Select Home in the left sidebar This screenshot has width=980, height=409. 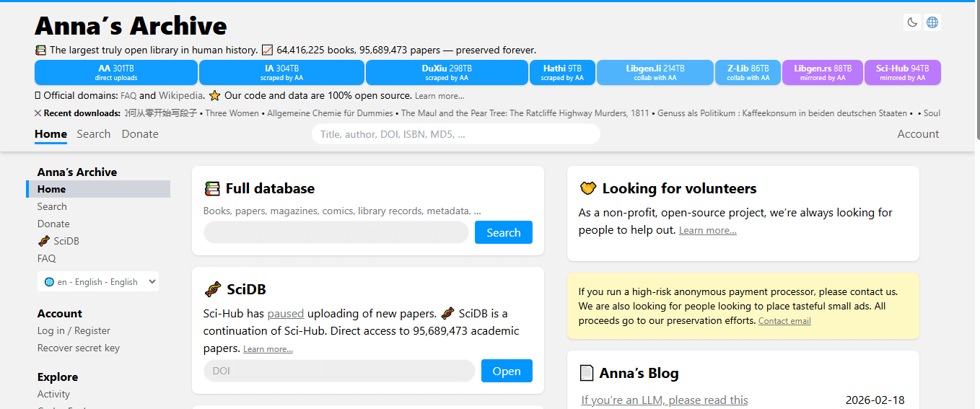(99, 189)
